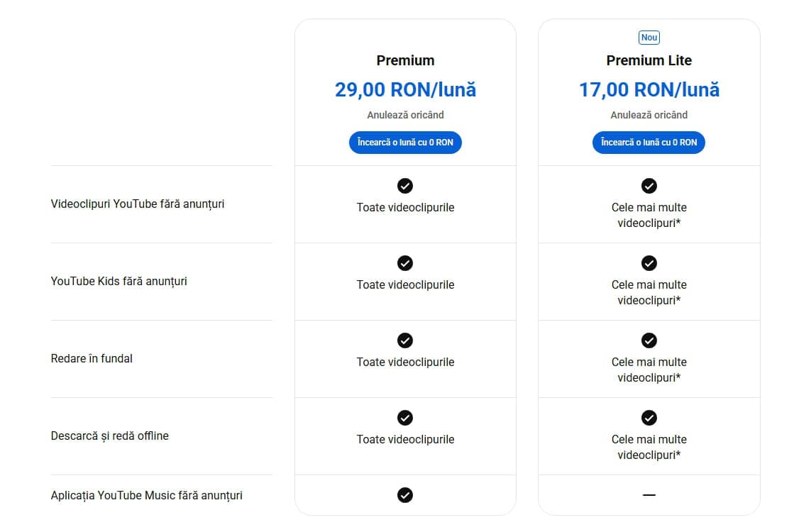
Task: Click the Nou badge above Premium Lite
Action: tap(649, 38)
